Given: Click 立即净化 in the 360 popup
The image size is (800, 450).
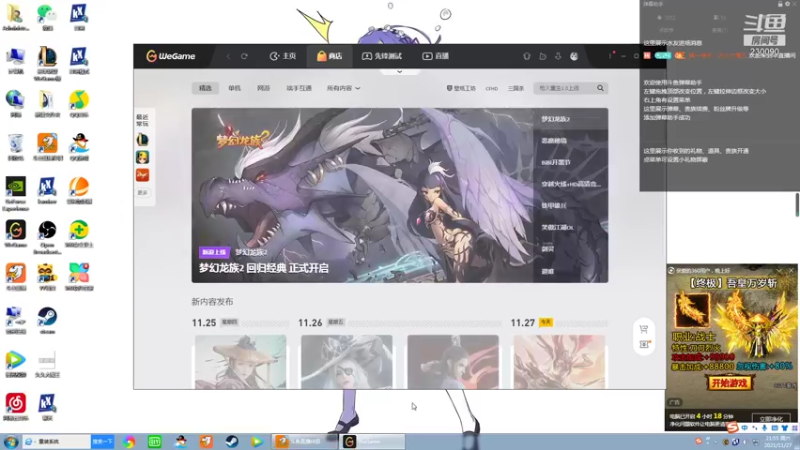Looking at the screenshot, I should [x=770, y=419].
